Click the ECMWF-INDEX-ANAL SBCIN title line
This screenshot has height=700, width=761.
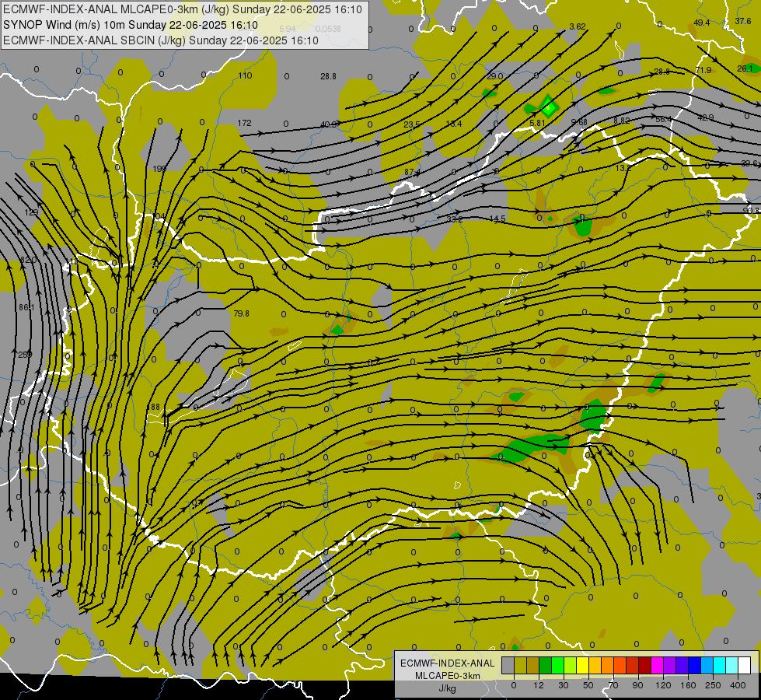(x=161, y=40)
